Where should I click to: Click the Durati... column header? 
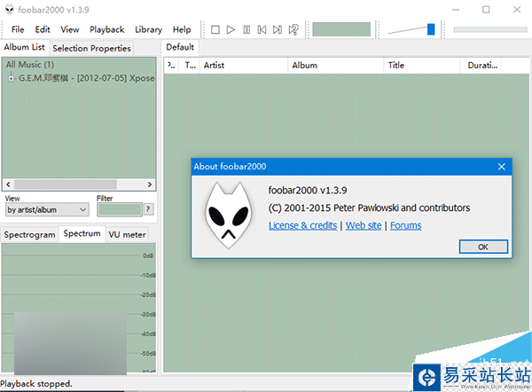point(481,65)
